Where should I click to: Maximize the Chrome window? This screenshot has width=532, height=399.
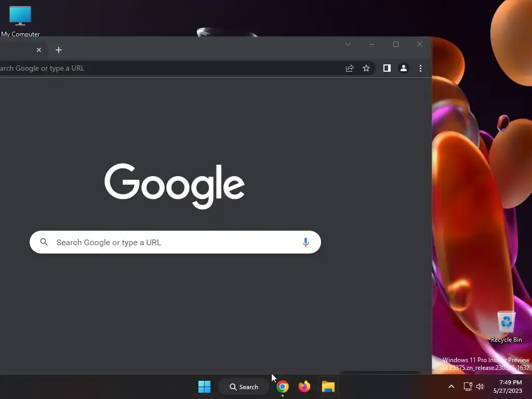(x=395, y=44)
